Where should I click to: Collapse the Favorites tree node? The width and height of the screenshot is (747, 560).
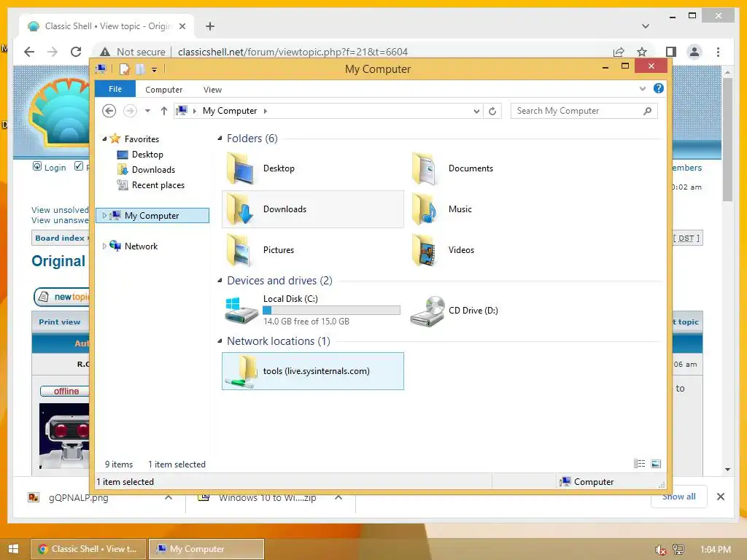104,139
